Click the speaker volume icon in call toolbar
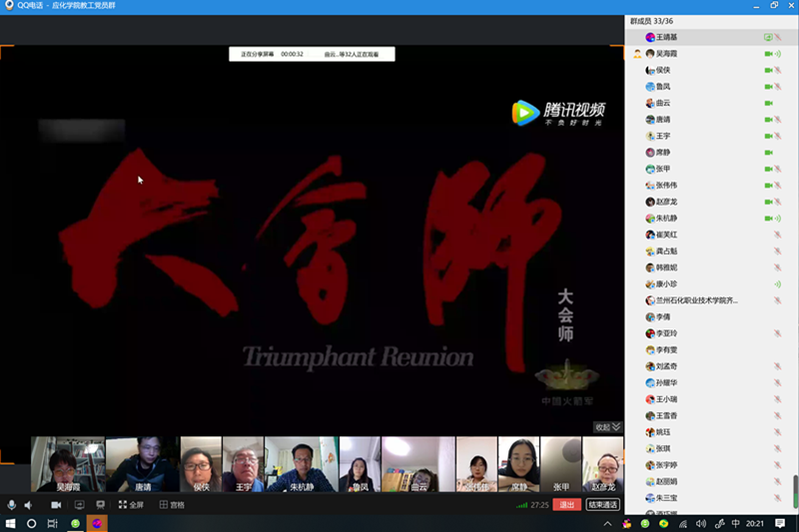The height and width of the screenshot is (532, 799). pyautogui.click(x=28, y=505)
